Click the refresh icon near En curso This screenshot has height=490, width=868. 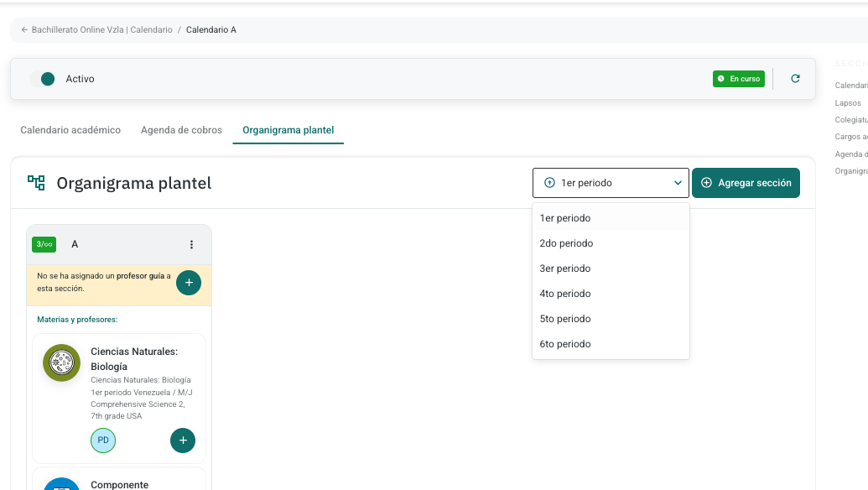pyautogui.click(x=795, y=79)
